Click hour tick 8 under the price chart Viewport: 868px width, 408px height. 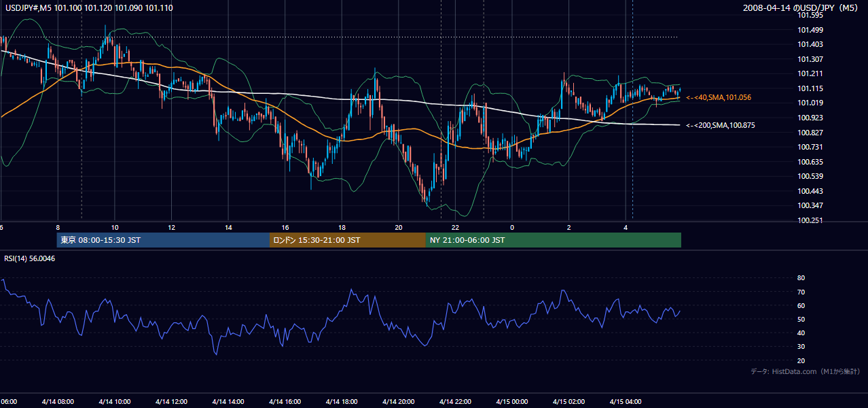[x=58, y=228]
